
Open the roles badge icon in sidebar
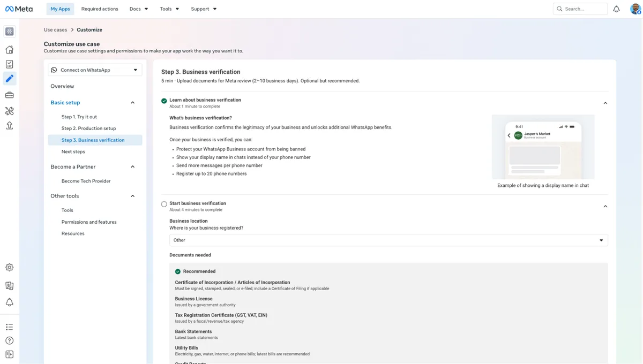pos(9,286)
